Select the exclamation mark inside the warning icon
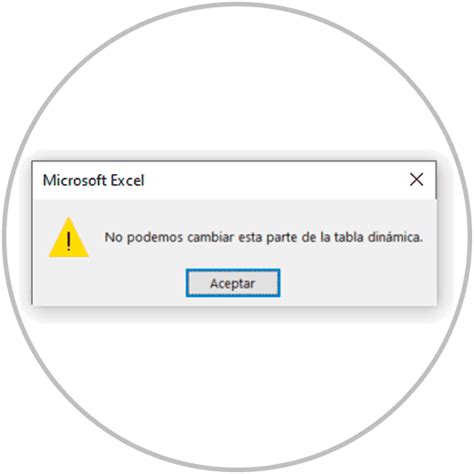The height and width of the screenshot is (474, 474). [x=69, y=241]
